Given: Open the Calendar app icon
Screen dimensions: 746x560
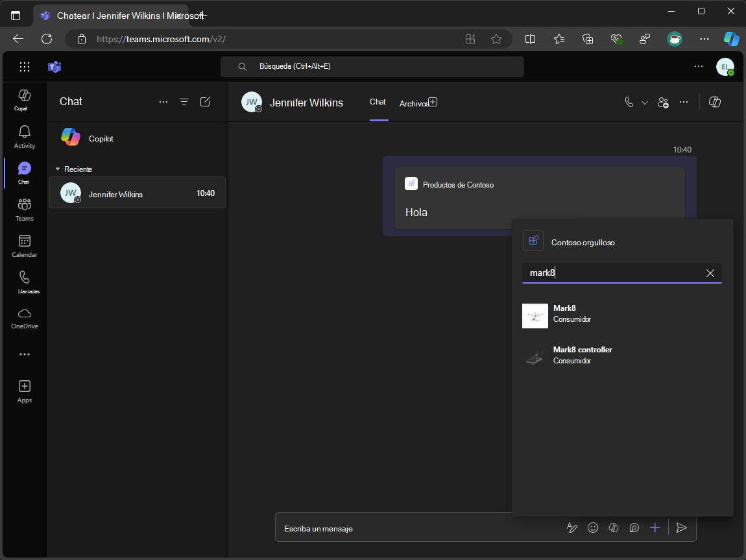Looking at the screenshot, I should pyautogui.click(x=24, y=245).
